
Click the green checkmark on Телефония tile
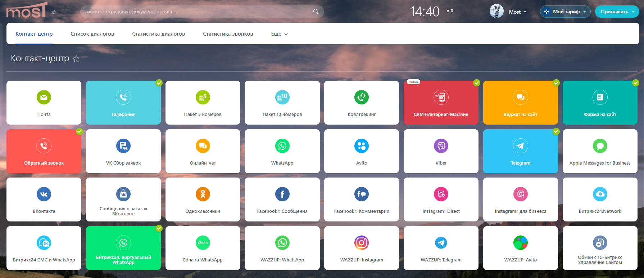[x=159, y=83]
